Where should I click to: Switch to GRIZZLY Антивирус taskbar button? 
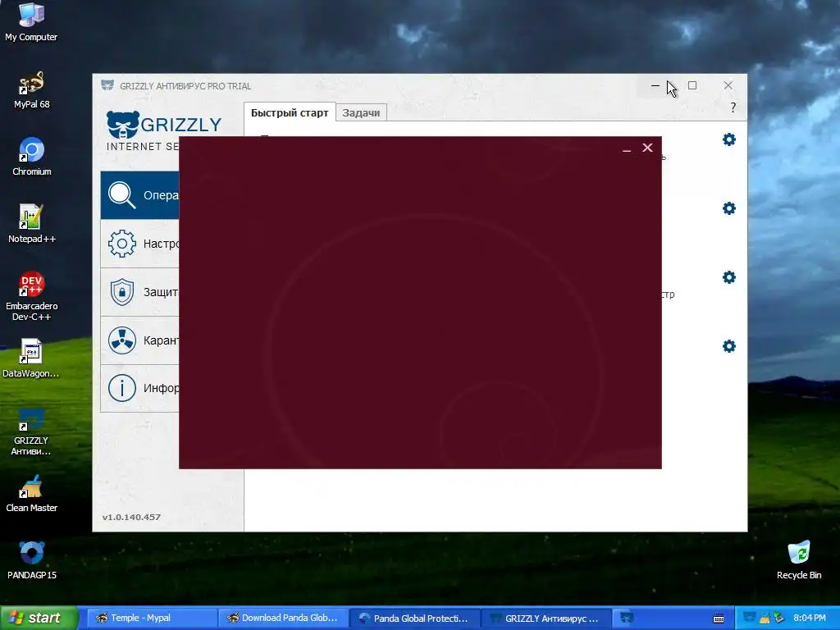pos(547,619)
